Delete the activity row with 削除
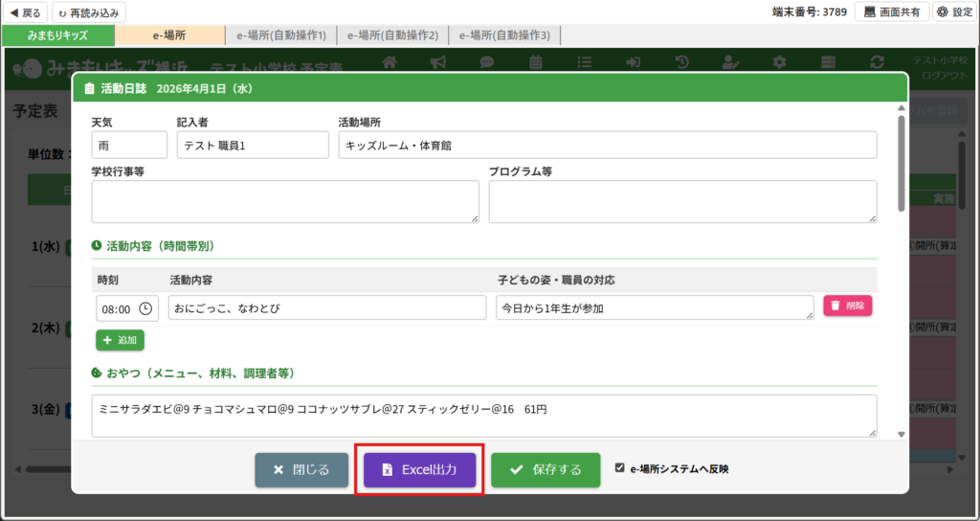Screen dimensions: 980x521 click(847, 306)
